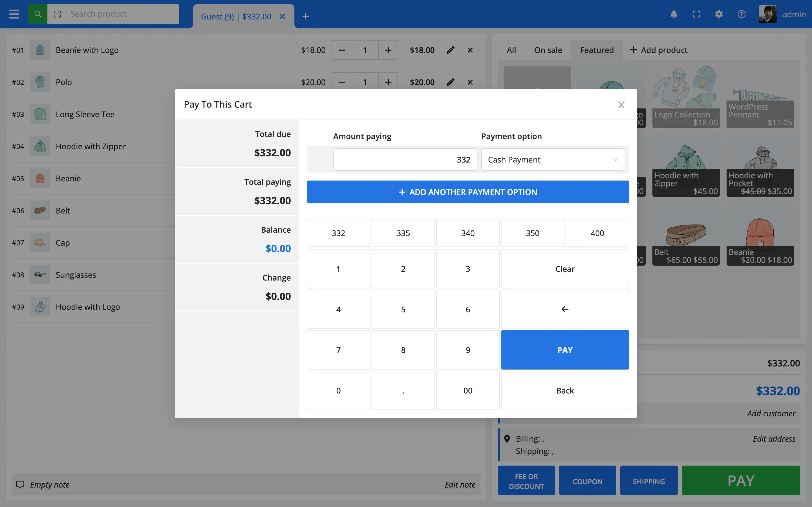Add a new cart tab
Viewport: 812px width, 507px height.
305,16
